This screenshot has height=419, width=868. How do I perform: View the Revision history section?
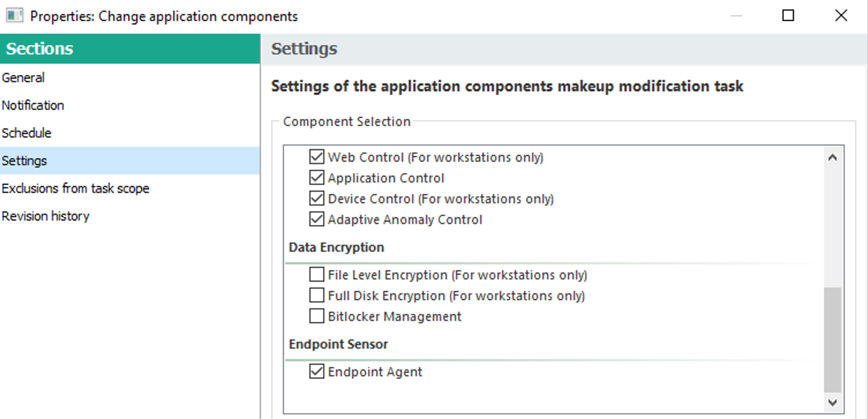[x=46, y=216]
